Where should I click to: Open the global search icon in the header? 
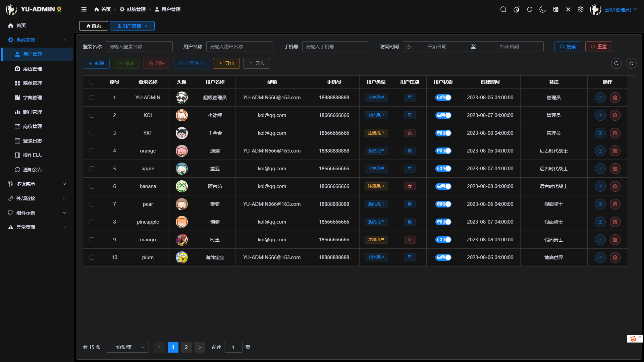(x=503, y=9)
